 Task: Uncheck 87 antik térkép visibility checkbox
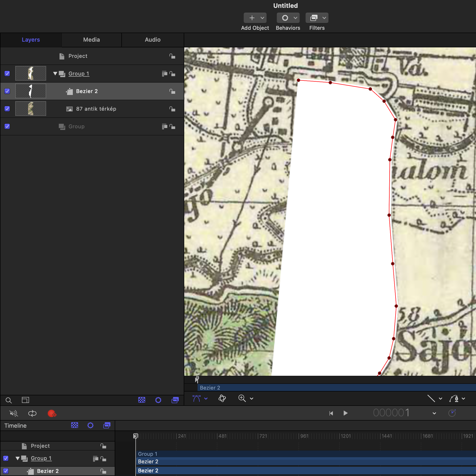coord(7,109)
